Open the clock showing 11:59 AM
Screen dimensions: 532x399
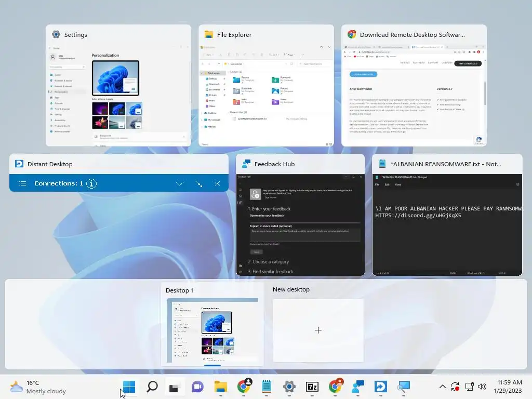click(x=508, y=387)
